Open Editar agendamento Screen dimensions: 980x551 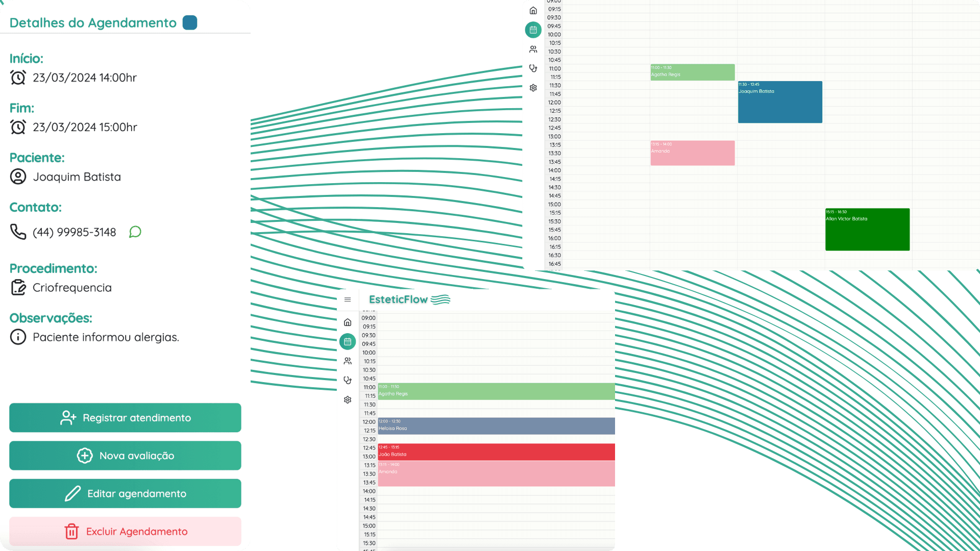(x=125, y=493)
